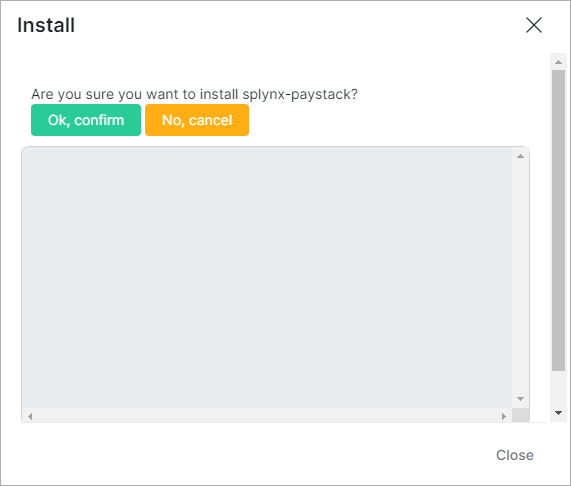Click inside the empty install log area
Viewport: 571px width, 486px height.
[267, 277]
